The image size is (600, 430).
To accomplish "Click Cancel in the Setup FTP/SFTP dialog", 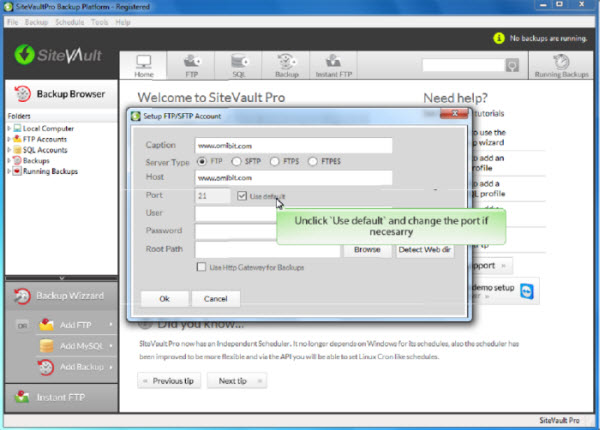I will [x=216, y=299].
